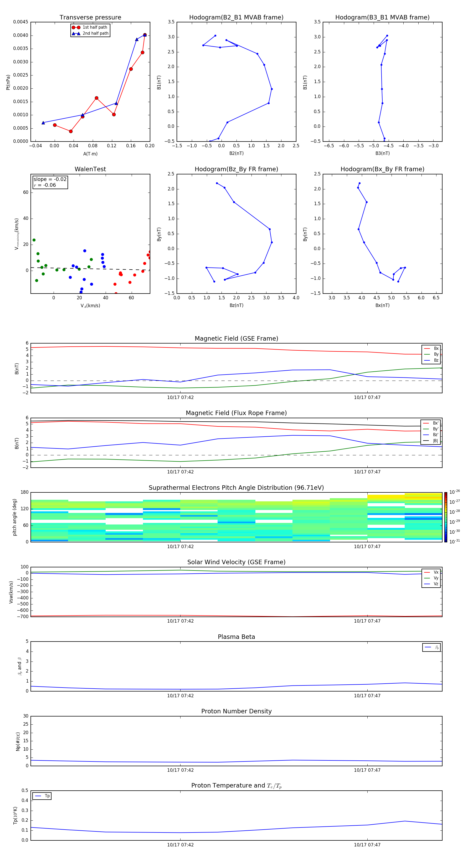Click the "pitch angle (deg)" y-axis label
This screenshot has width=473, height=868.
14,517
